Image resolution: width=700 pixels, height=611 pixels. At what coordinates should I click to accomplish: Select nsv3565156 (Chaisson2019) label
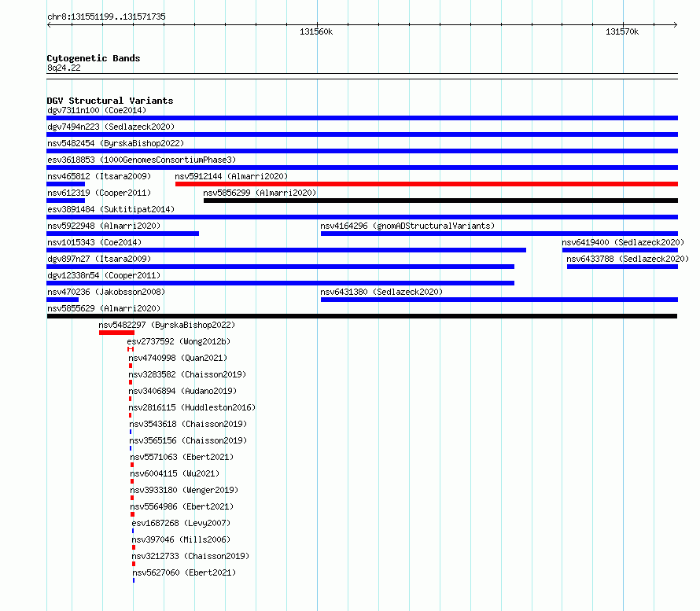click(x=188, y=440)
